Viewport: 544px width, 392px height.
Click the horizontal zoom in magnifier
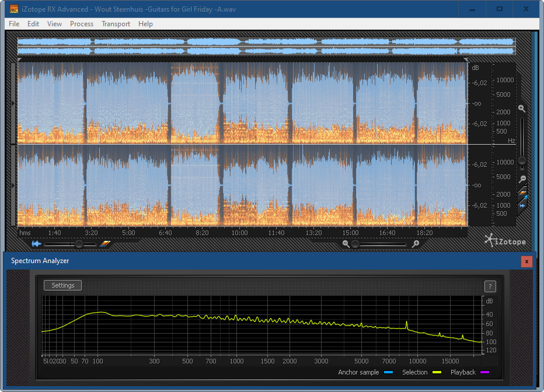coord(415,244)
